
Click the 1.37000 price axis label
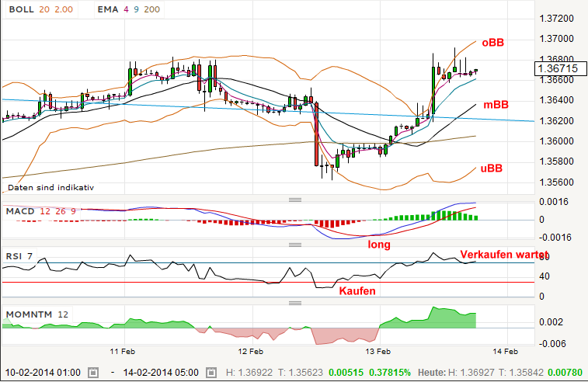click(x=556, y=39)
